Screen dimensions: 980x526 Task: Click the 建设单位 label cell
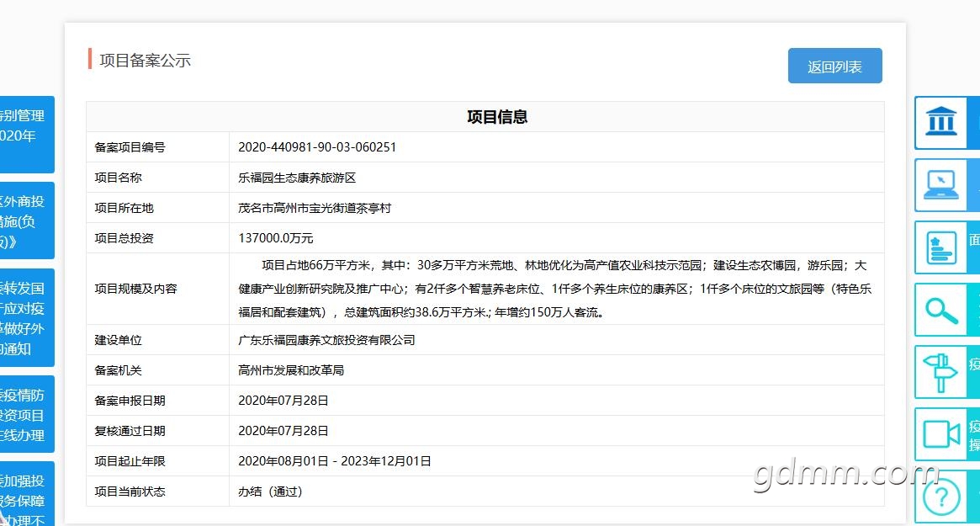157,340
